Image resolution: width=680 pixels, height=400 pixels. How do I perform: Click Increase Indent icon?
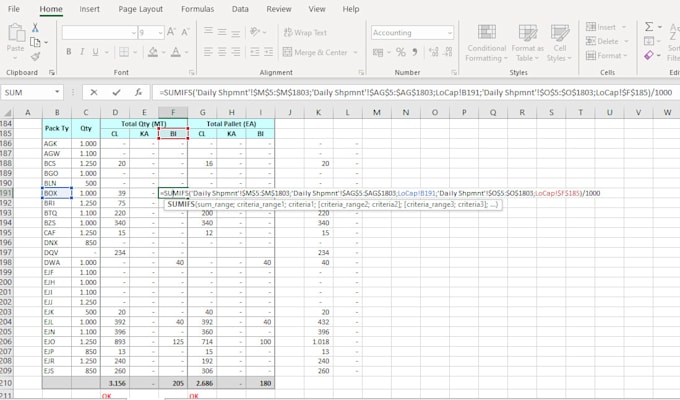tap(268, 52)
